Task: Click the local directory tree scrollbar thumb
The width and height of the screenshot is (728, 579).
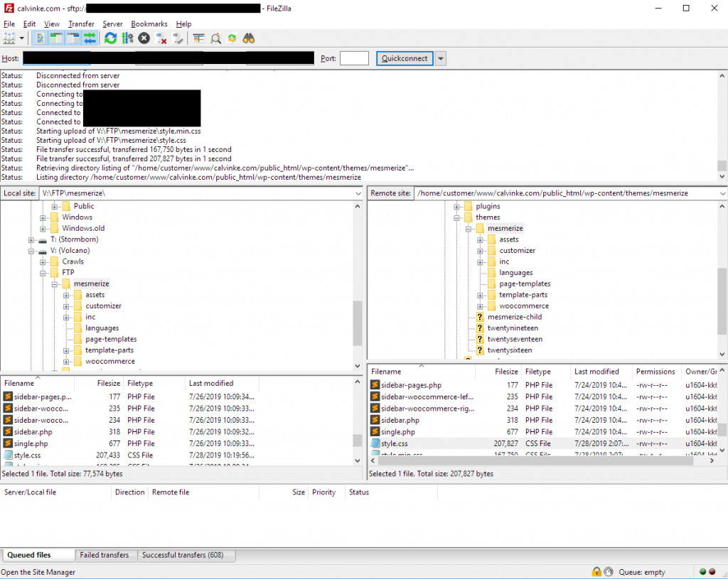Action: click(357, 323)
